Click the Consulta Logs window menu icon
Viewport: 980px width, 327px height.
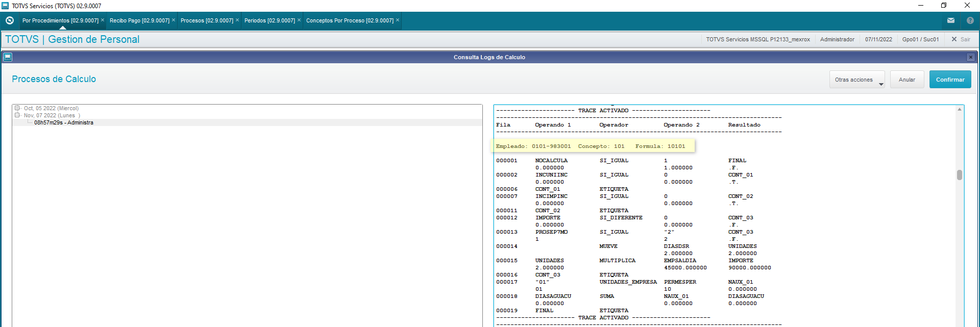[8, 57]
